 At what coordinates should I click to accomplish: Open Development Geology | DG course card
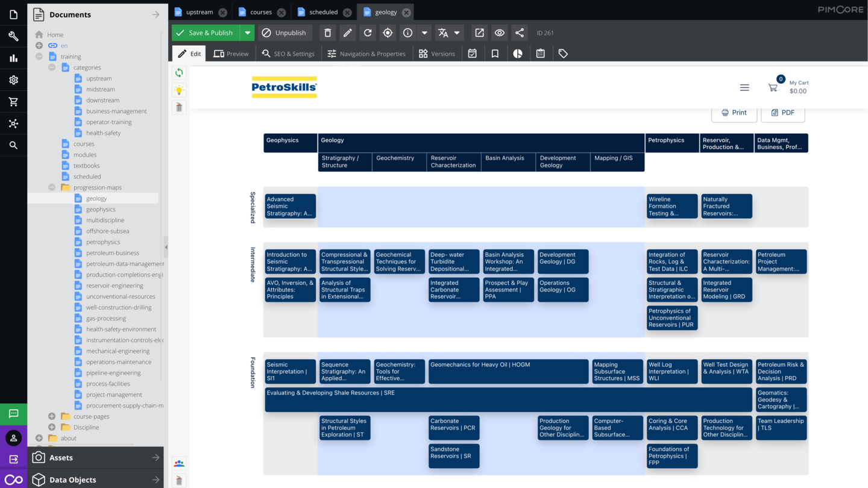tap(563, 261)
